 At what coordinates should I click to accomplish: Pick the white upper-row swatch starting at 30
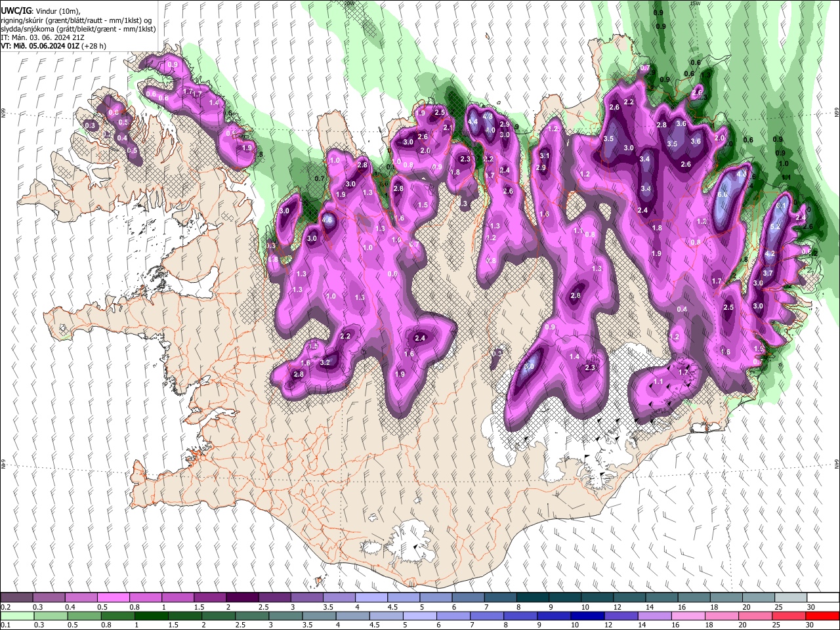tap(823, 598)
